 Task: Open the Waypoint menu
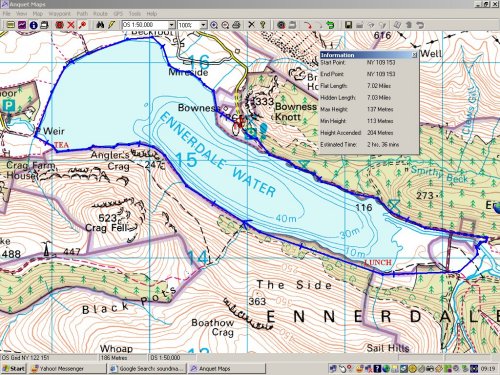tap(59, 14)
